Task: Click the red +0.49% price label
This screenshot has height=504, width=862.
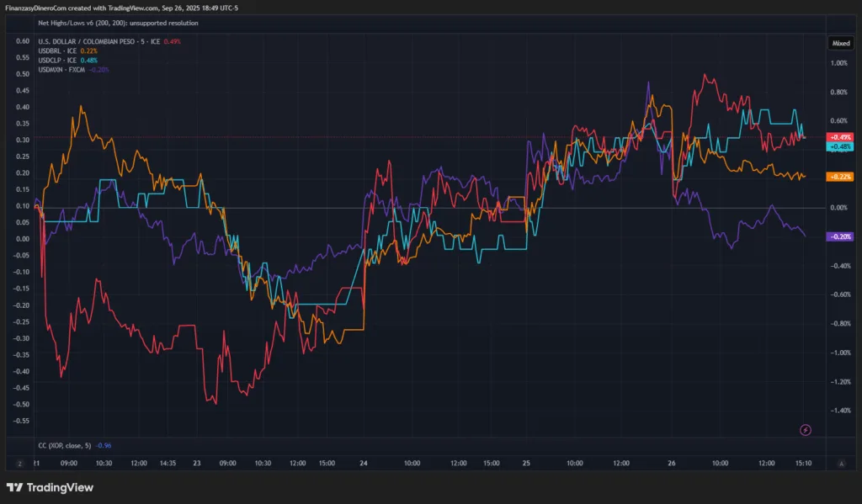Action: (x=840, y=136)
